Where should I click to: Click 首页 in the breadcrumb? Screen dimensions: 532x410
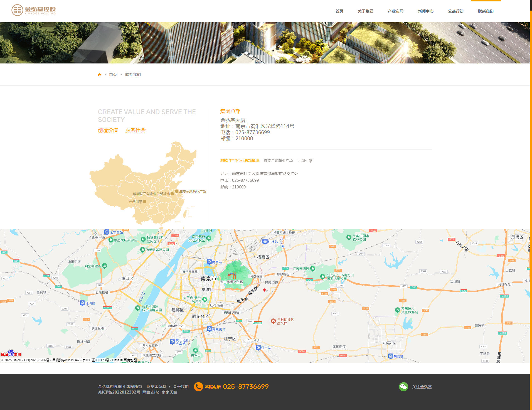point(113,74)
